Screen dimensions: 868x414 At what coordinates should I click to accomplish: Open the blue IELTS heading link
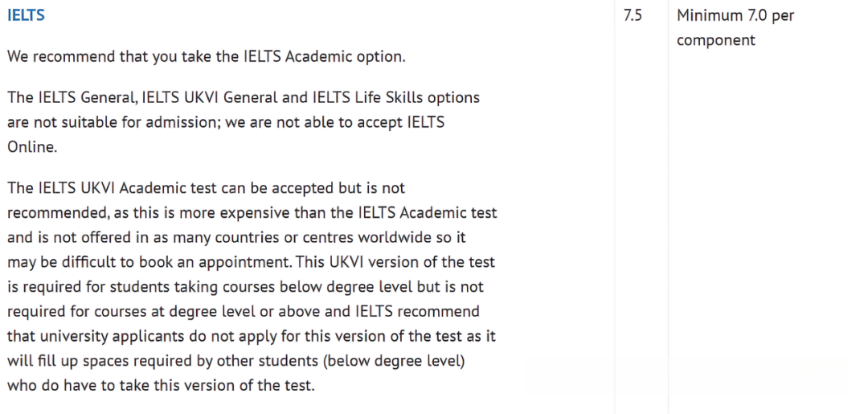(26, 15)
